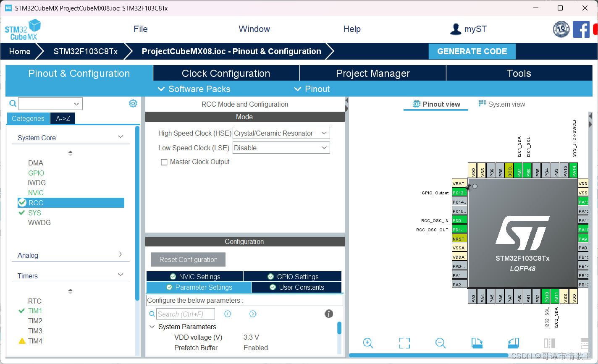Select the PB10 pin on the chip

pyautogui.click(x=546, y=296)
